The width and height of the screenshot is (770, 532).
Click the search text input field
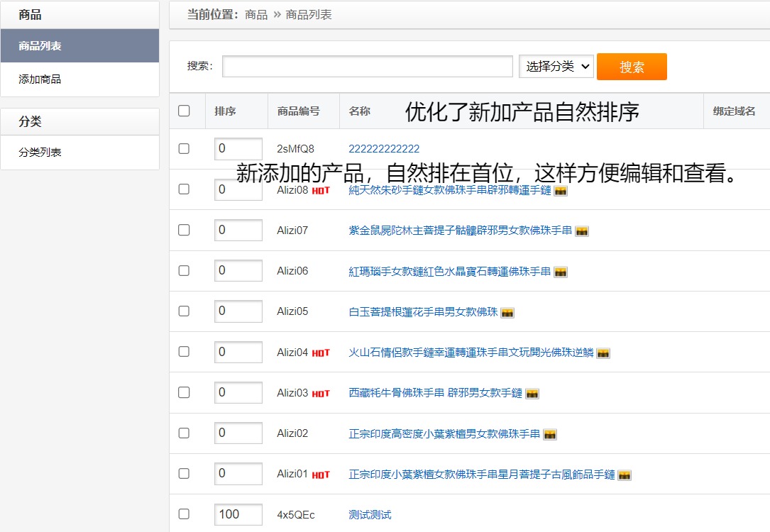367,67
